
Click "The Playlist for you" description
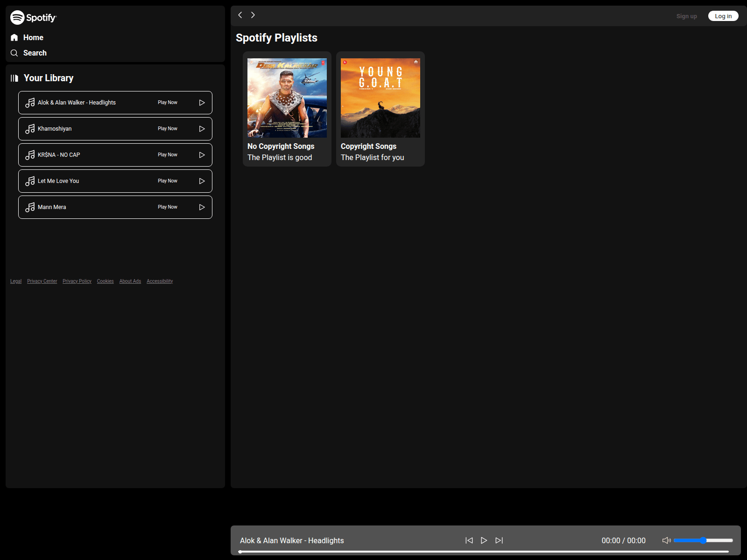click(373, 158)
